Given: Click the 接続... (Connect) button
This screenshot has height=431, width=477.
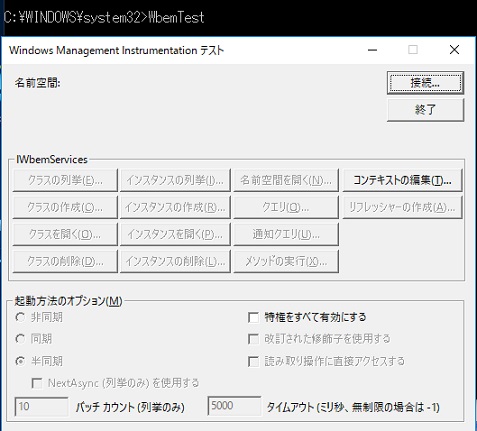Looking at the screenshot, I should click(425, 83).
